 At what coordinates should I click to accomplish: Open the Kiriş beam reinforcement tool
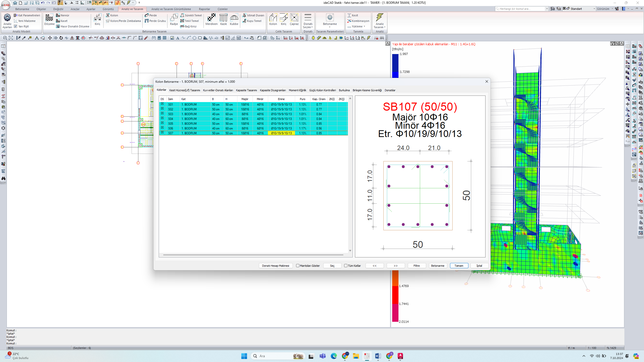[x=97, y=20]
